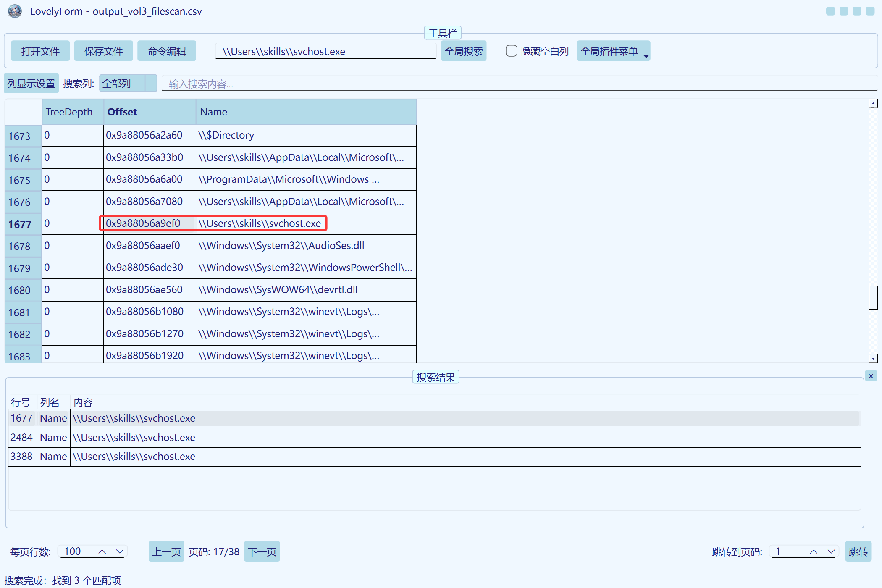Toggle the 隐藏空白列 checkbox
This screenshot has width=882, height=588.
511,51
